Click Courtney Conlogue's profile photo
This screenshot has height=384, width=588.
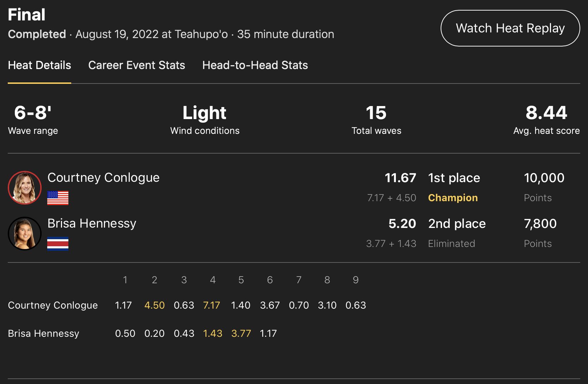coord(25,188)
